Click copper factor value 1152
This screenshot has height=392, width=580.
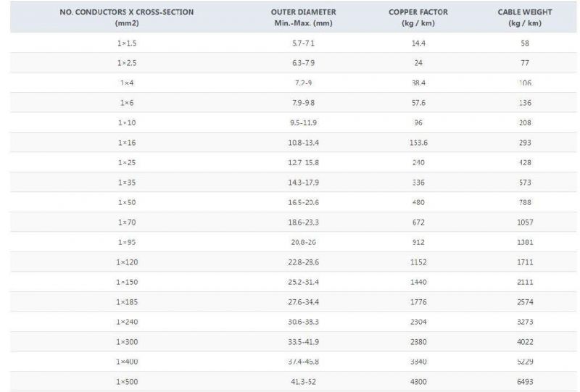click(418, 262)
